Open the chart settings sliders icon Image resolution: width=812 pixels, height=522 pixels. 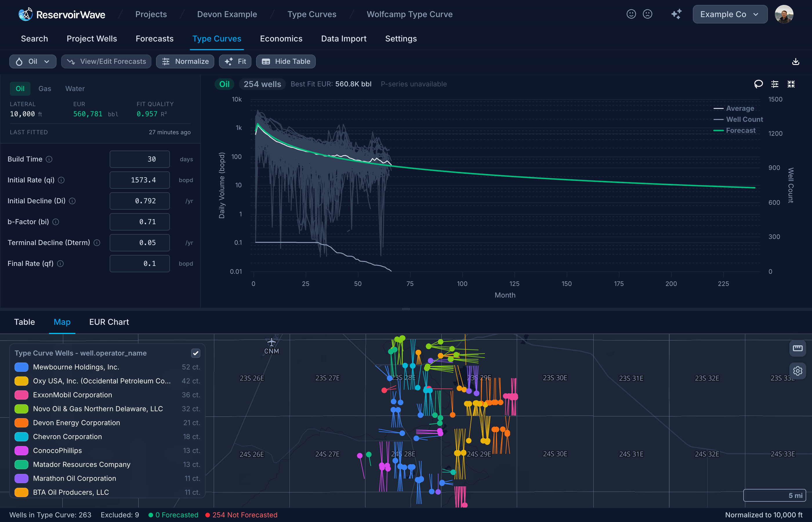coord(775,84)
